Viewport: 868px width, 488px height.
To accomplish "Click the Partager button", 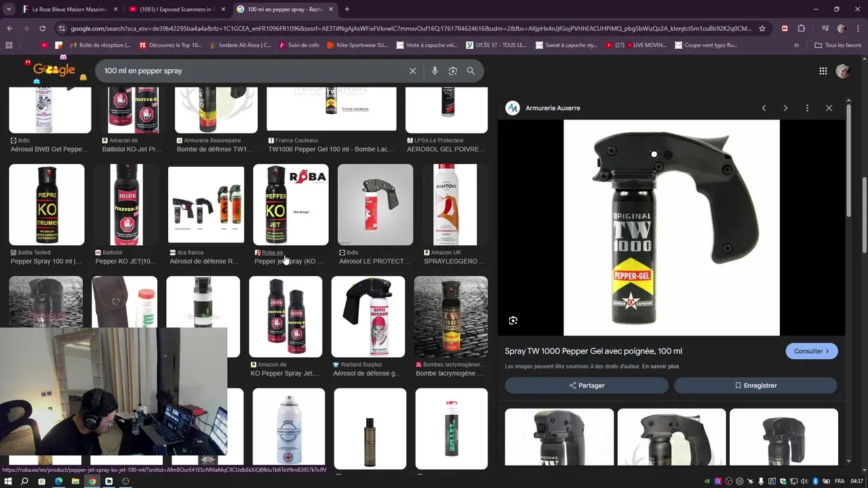I will pos(587,385).
